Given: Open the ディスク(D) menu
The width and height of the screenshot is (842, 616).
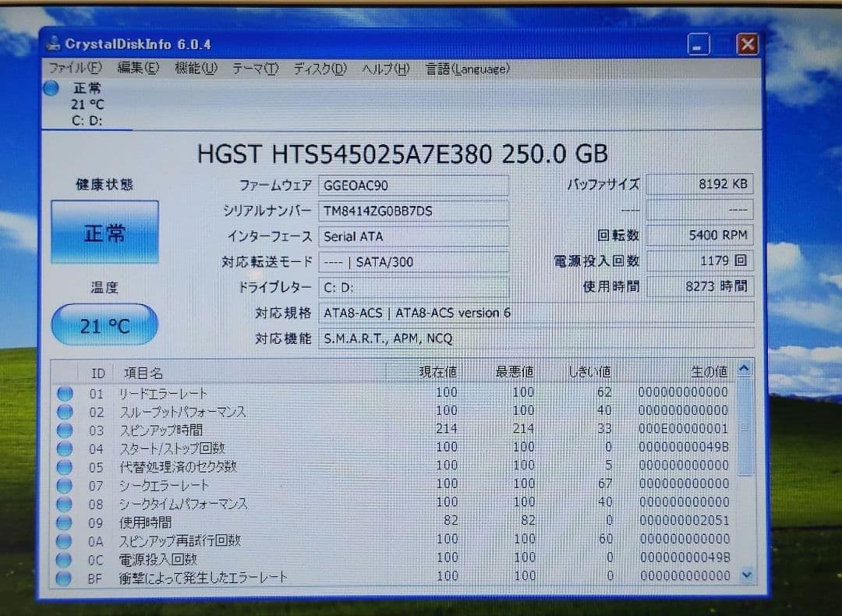Looking at the screenshot, I should (320, 69).
